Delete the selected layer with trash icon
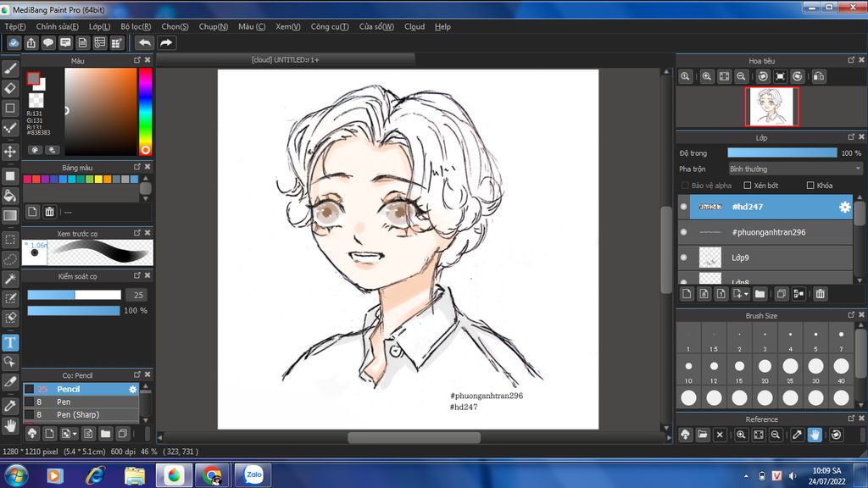 [x=821, y=294]
